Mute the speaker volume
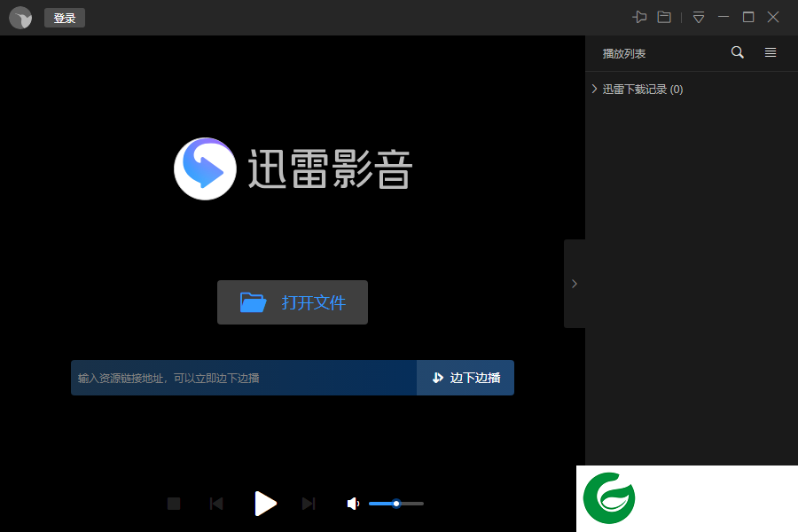The width and height of the screenshot is (798, 532). point(353,504)
